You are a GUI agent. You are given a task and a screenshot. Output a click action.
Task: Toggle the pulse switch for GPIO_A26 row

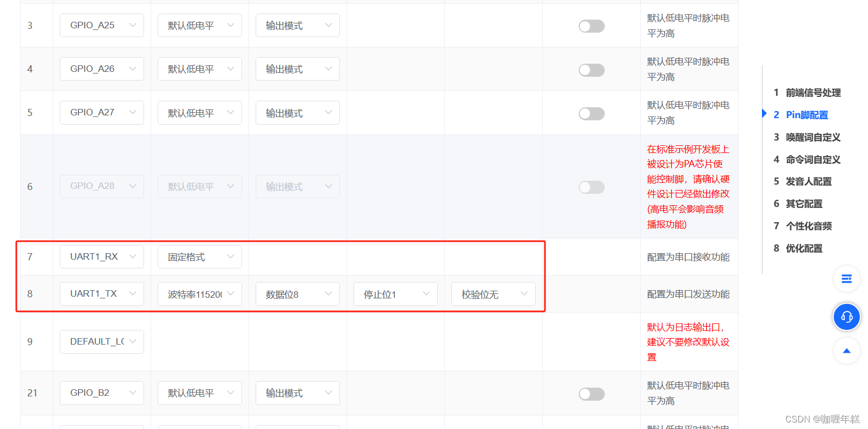592,70
